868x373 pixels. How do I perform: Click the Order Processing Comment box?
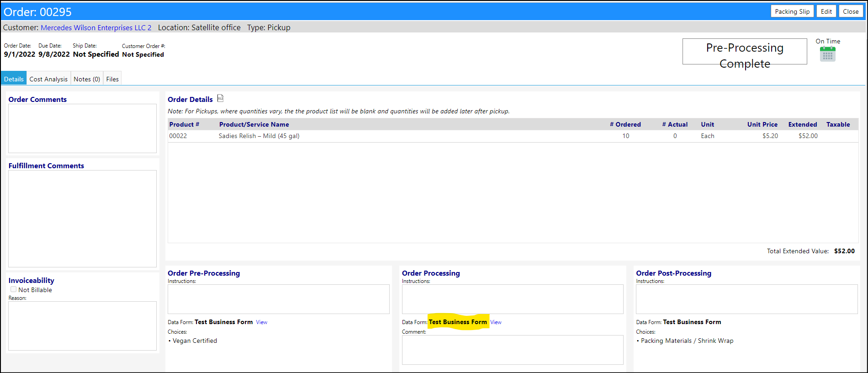(x=513, y=350)
